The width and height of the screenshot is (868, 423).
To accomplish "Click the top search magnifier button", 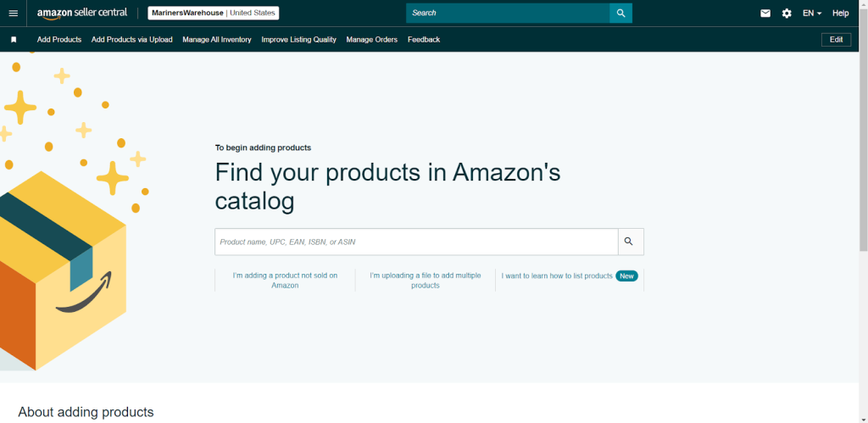I will [x=620, y=14].
